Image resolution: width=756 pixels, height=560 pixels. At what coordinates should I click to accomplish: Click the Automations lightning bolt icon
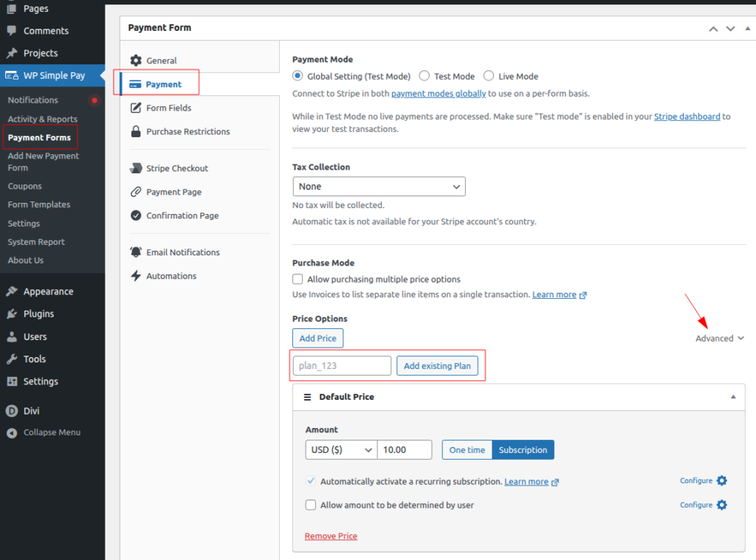tap(136, 276)
